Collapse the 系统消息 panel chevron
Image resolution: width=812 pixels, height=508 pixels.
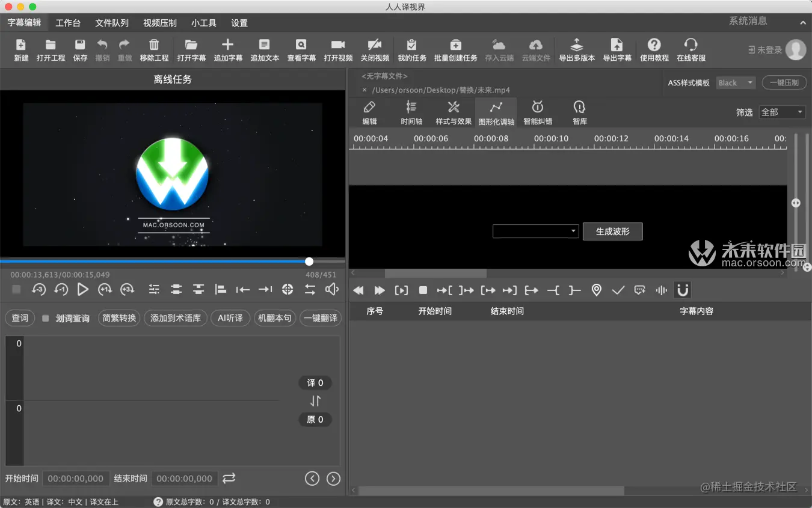[x=803, y=23]
